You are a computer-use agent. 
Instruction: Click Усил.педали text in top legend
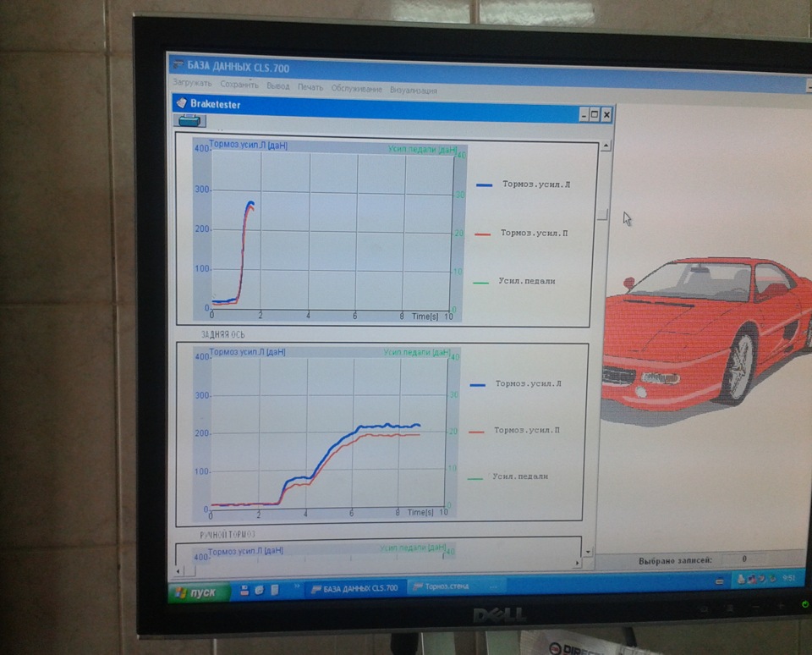[x=527, y=281]
